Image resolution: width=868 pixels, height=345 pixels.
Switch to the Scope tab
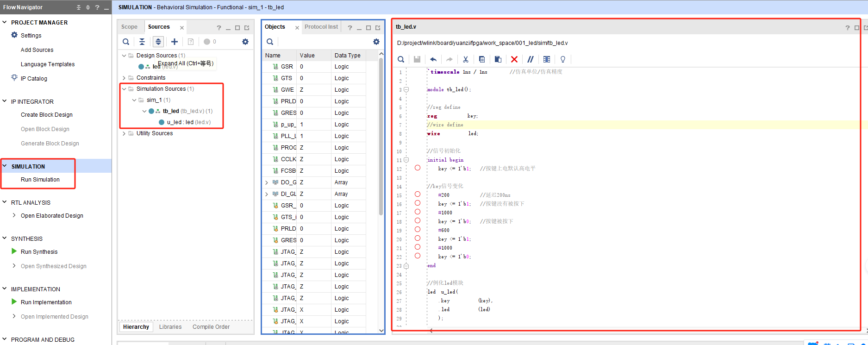[129, 27]
